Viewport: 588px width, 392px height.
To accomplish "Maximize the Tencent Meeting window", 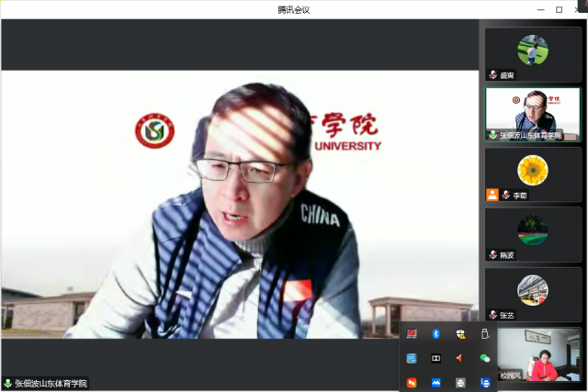I will pos(559,9).
